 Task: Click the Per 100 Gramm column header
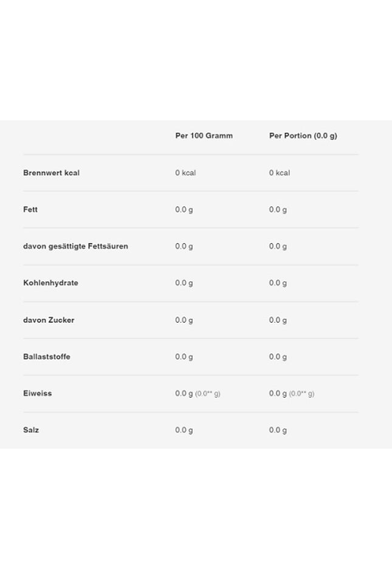pos(204,136)
